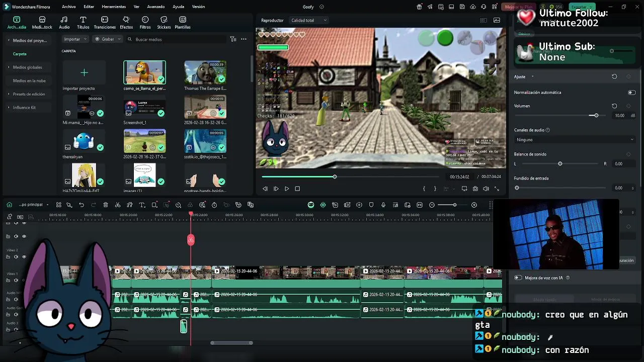Open the Canales de audio Ninguno dropdown
Screen dimensions: 644x362
[575, 140]
